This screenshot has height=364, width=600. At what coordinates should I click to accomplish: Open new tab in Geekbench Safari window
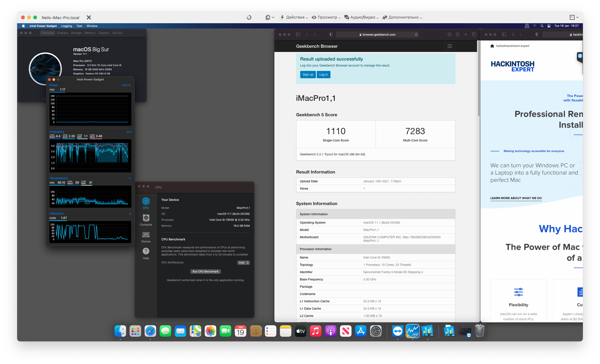point(465,34)
